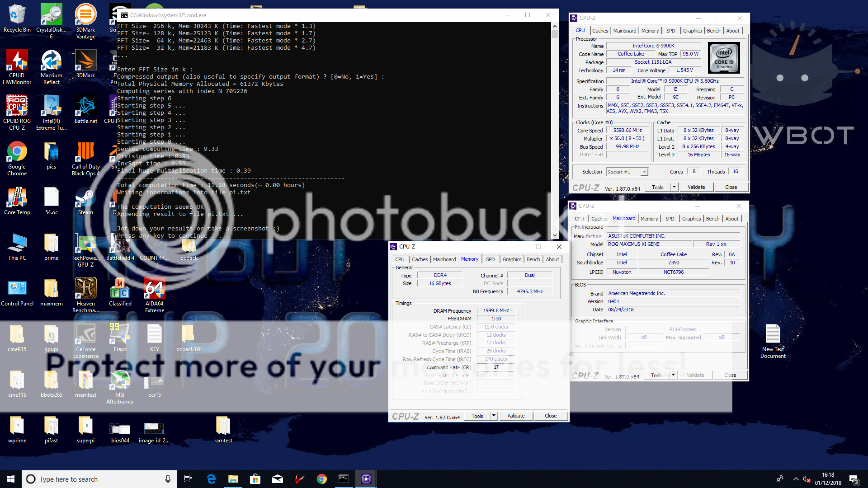Open Control Panel desktop icon
This screenshot has height=488, width=868.
pos(17,292)
